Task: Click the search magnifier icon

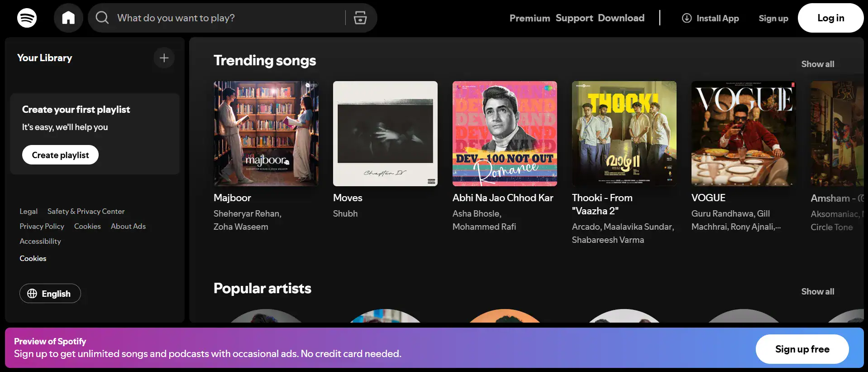Action: (102, 18)
